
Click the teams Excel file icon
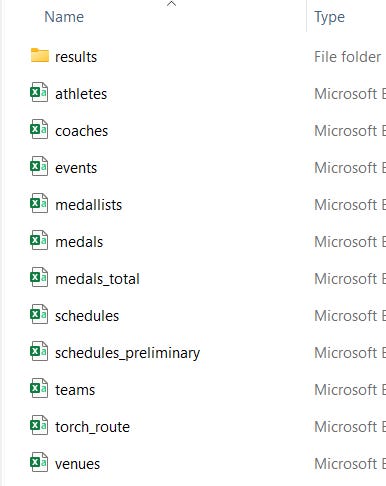tap(39, 388)
